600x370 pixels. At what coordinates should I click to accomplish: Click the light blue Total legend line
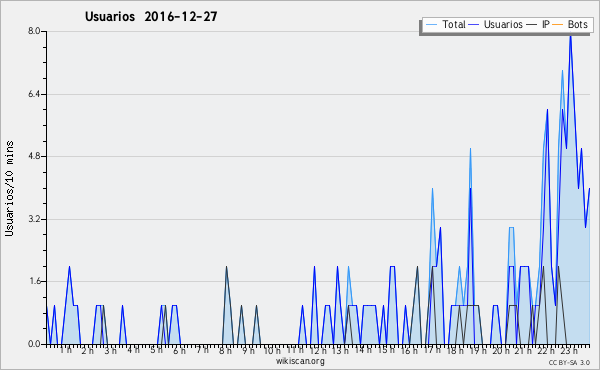tap(431, 25)
